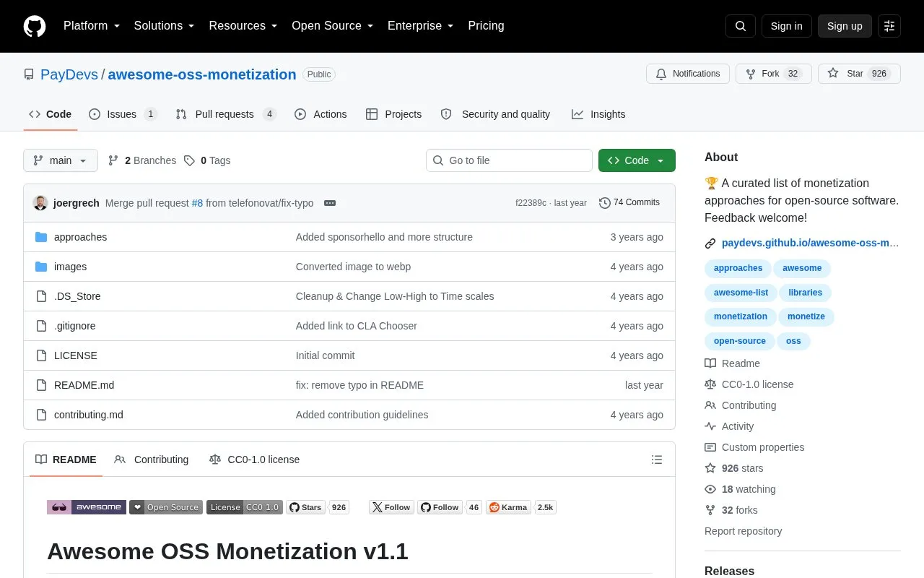Focus the Go to file field
Image resolution: width=924 pixels, height=578 pixels.
[509, 160]
